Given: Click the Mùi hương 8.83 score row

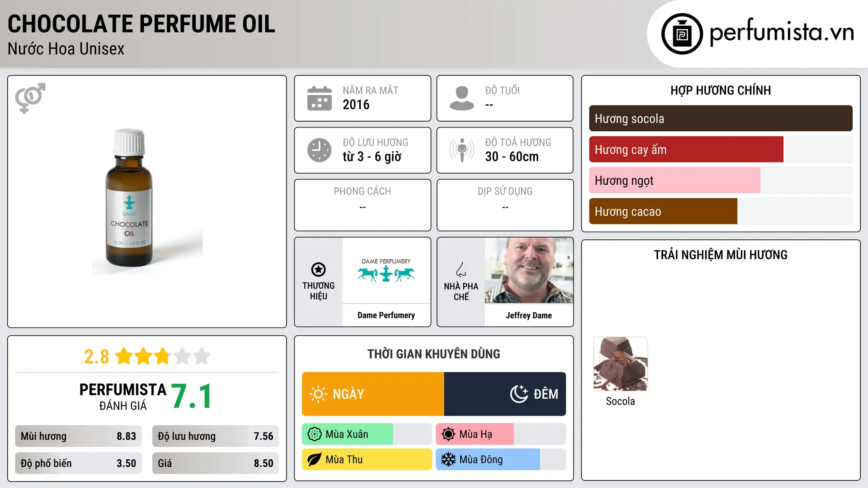Looking at the screenshot, I should pyautogui.click(x=78, y=436).
